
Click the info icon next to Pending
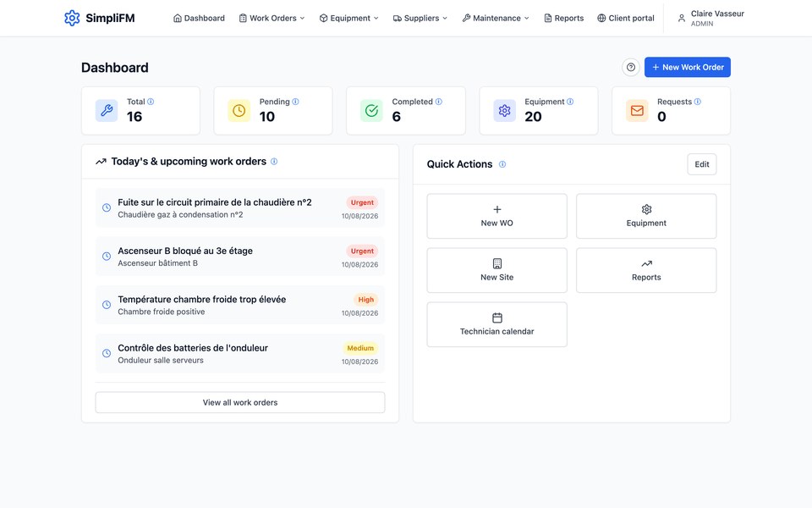295,102
